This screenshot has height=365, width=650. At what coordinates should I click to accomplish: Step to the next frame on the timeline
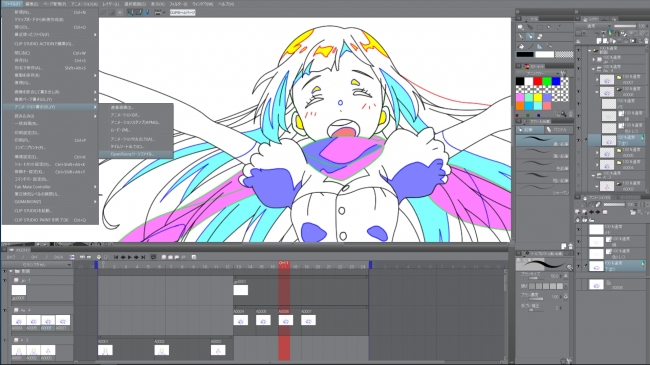click(x=136, y=257)
